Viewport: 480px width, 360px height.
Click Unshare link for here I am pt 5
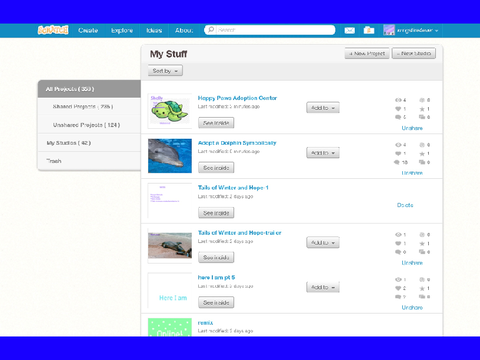(x=412, y=307)
